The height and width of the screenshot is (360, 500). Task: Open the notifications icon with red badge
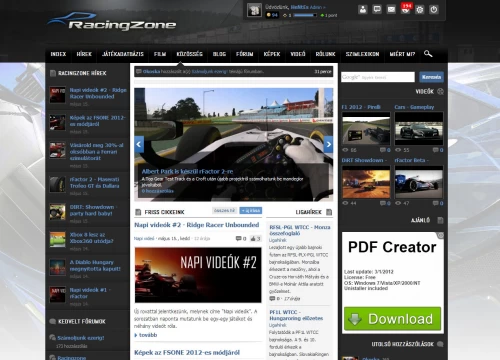click(x=406, y=9)
